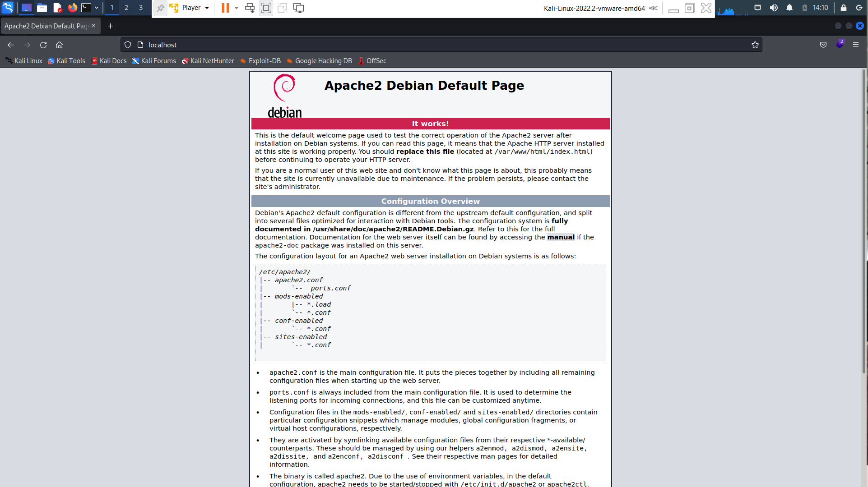The width and height of the screenshot is (868, 487).
Task: Open the volume control tray icon
Action: click(774, 8)
